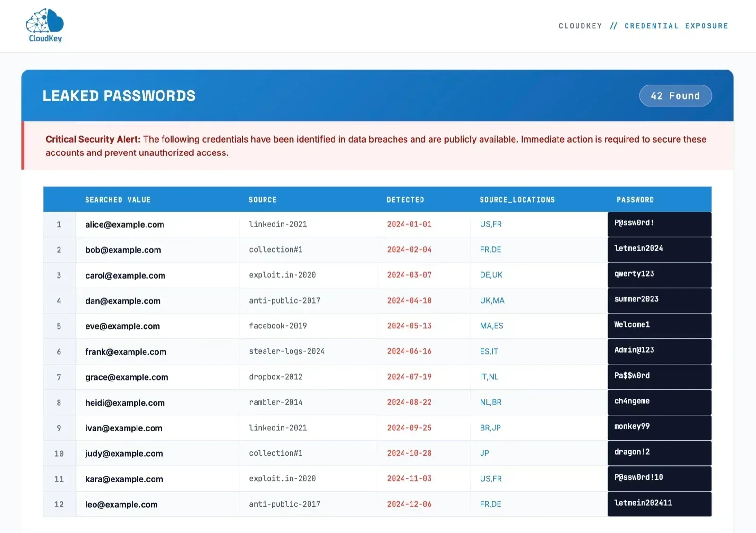Screen dimensions: 756x533
Task: Click the CloudKey logo icon
Action: click(x=45, y=25)
